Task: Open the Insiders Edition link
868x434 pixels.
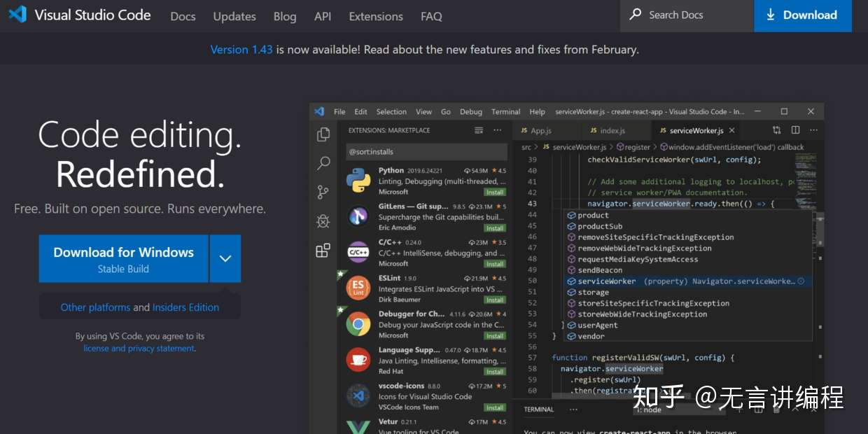Action: click(x=185, y=307)
